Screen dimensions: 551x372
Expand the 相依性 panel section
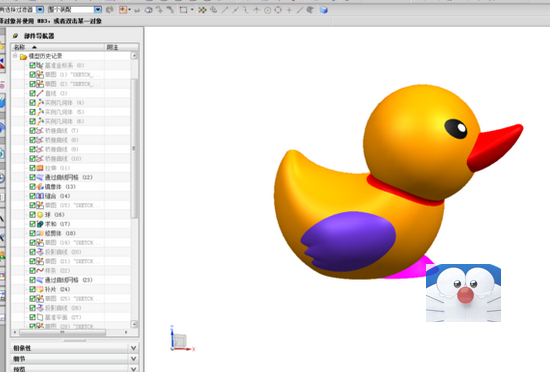(133, 348)
